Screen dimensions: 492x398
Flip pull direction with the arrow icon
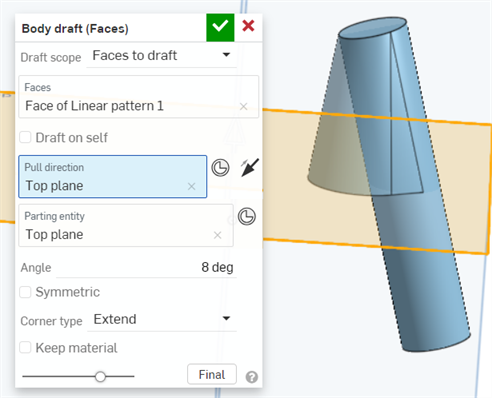click(x=250, y=168)
